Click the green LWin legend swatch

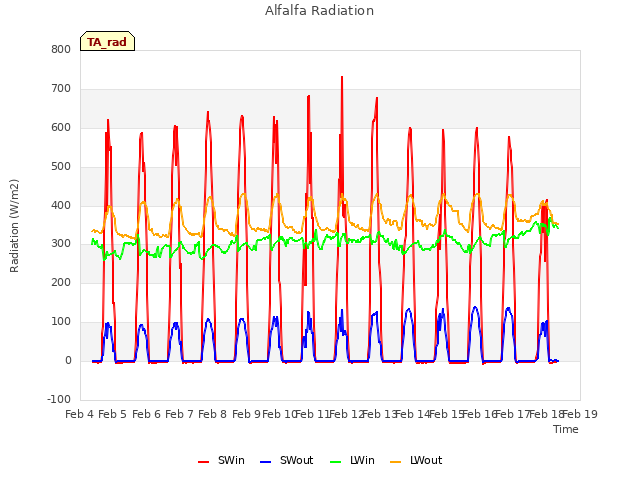(335, 462)
